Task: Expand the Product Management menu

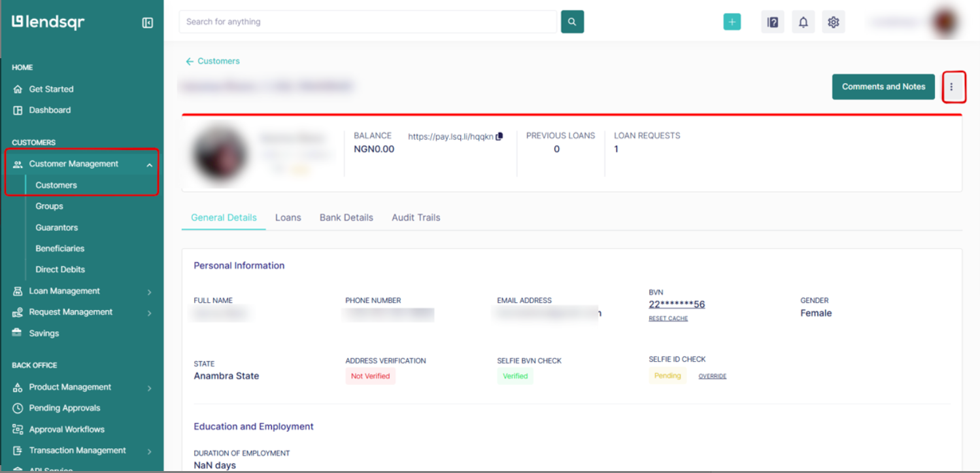Action: pyautogui.click(x=149, y=388)
